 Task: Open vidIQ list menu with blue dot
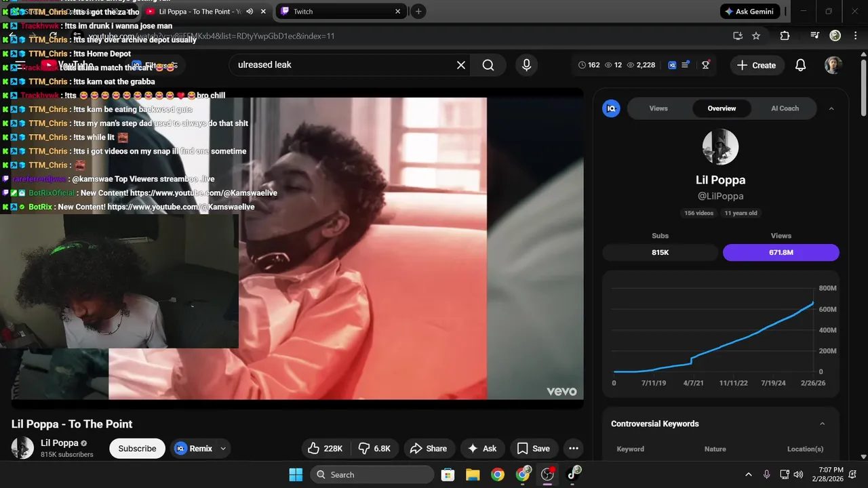tap(686, 65)
